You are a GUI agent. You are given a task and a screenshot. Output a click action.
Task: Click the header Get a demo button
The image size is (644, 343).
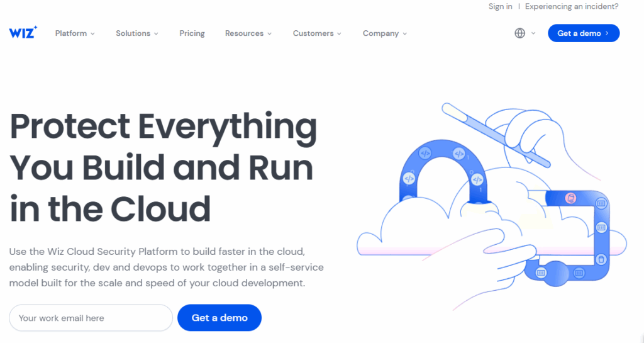click(584, 33)
